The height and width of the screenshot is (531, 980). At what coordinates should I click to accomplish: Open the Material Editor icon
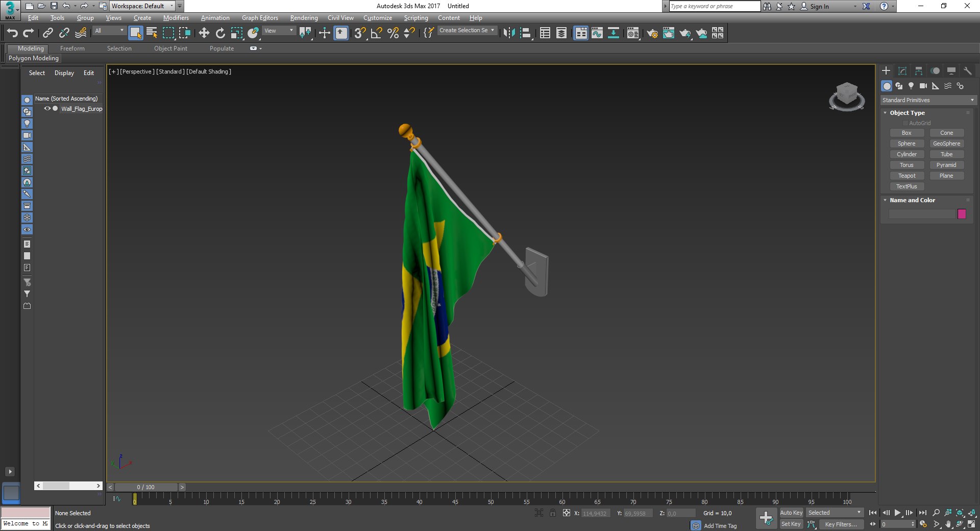pyautogui.click(x=633, y=33)
